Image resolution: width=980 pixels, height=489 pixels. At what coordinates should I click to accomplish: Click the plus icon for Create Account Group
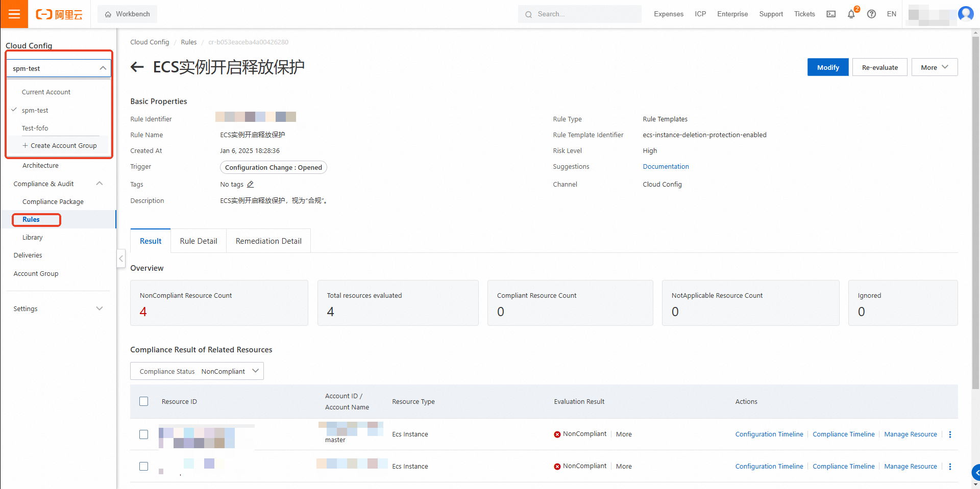[25, 146]
